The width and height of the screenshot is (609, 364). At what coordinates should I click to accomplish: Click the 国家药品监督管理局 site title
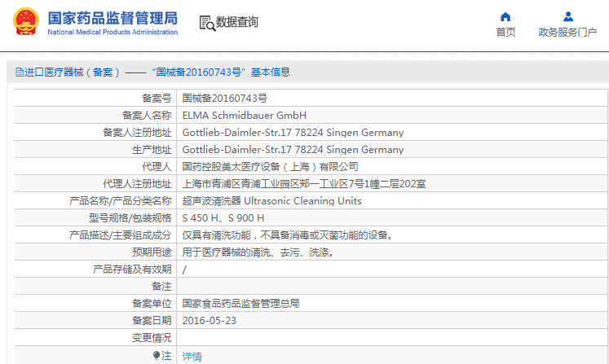[x=113, y=18]
